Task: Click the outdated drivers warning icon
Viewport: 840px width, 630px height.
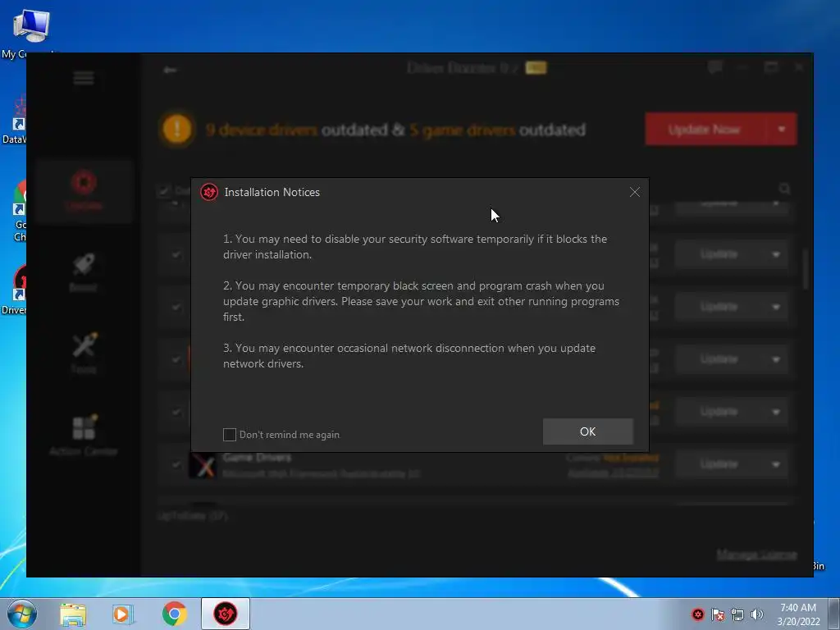Action: click(177, 129)
